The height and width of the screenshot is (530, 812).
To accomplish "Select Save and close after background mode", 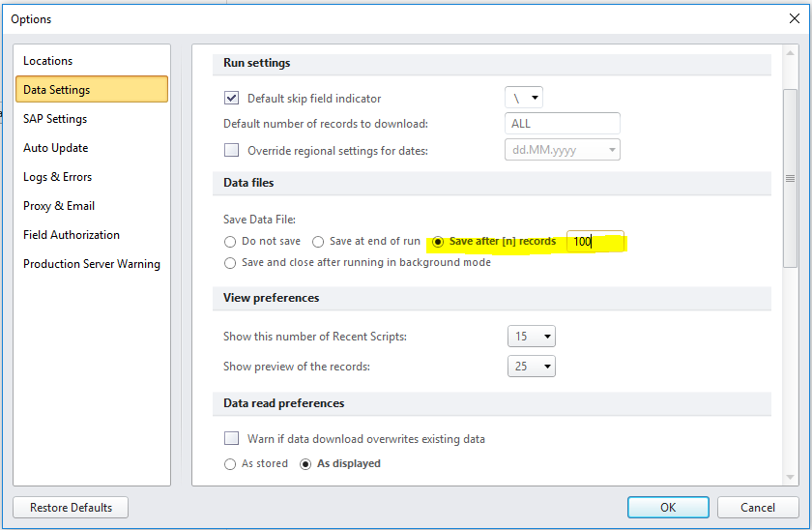I will pyautogui.click(x=230, y=263).
